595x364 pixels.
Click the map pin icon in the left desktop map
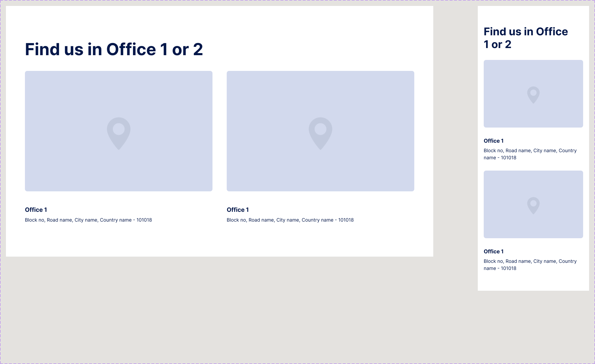coord(119,133)
